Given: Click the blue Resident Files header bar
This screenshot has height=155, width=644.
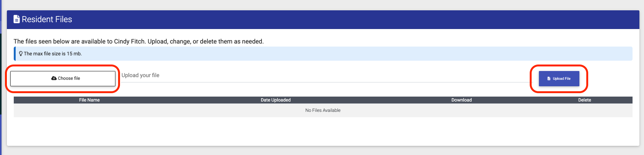Looking at the screenshot, I should pos(323,19).
